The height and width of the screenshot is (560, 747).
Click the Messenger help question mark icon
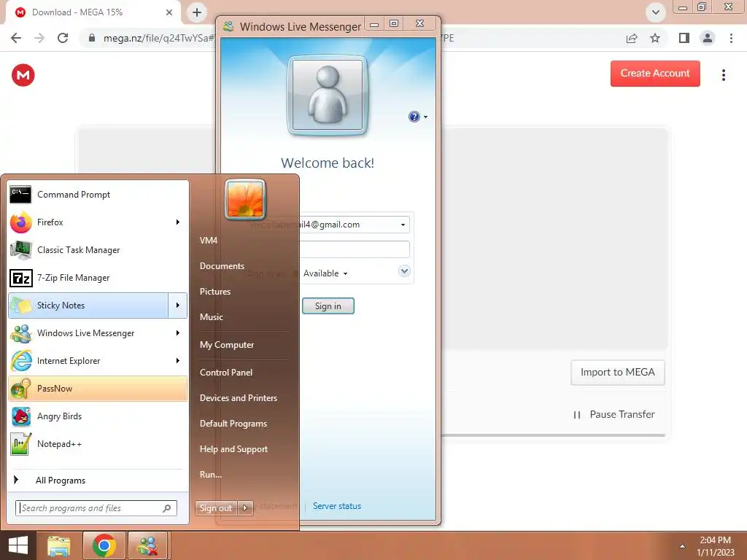414,117
